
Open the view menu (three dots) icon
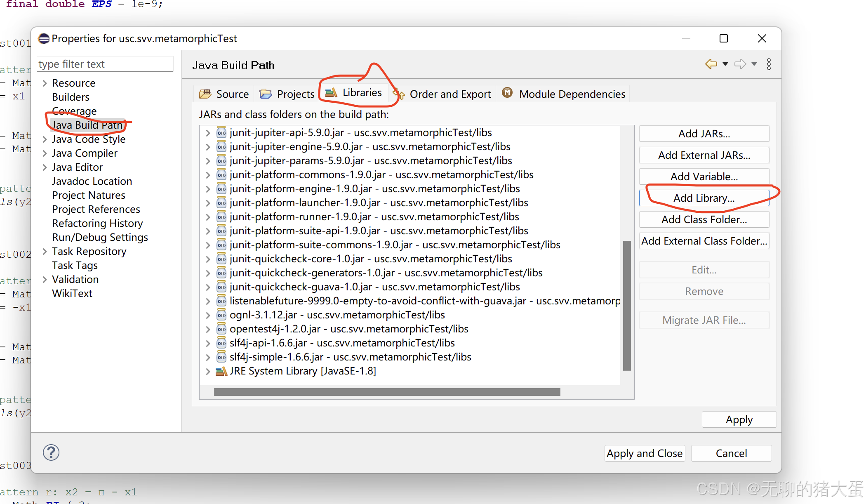pyautogui.click(x=769, y=64)
